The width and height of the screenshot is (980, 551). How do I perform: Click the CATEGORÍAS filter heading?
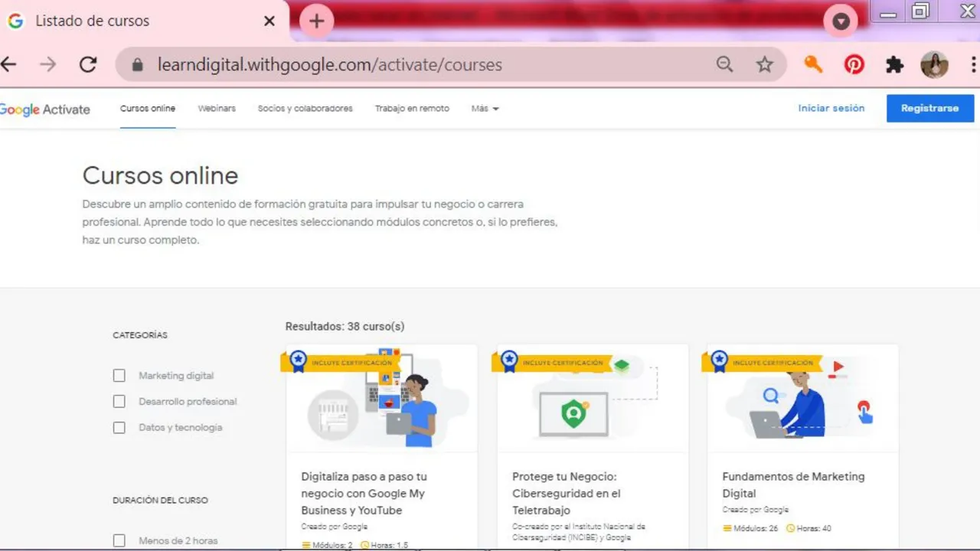pos(140,335)
